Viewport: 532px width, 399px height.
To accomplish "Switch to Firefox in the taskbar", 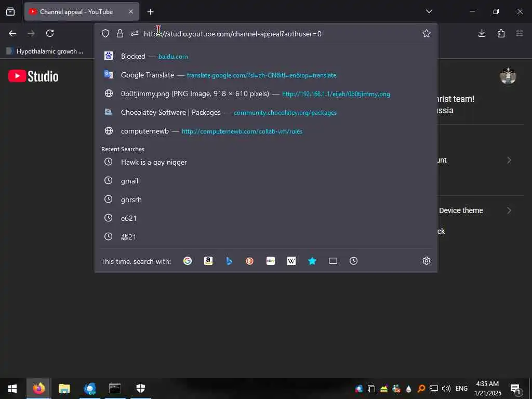I will click(38, 389).
